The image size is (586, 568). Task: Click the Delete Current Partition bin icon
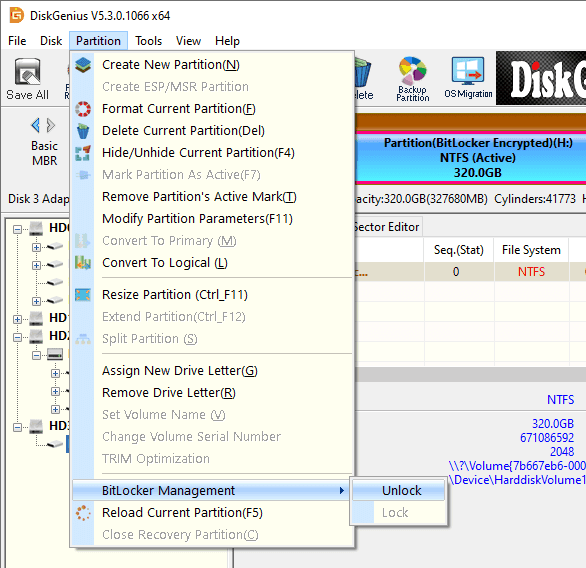click(x=83, y=131)
